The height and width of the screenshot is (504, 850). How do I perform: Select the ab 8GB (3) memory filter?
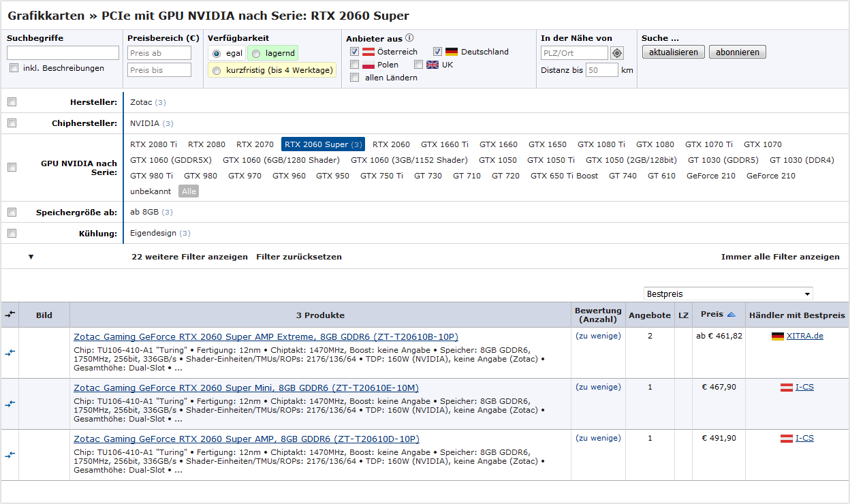point(151,212)
